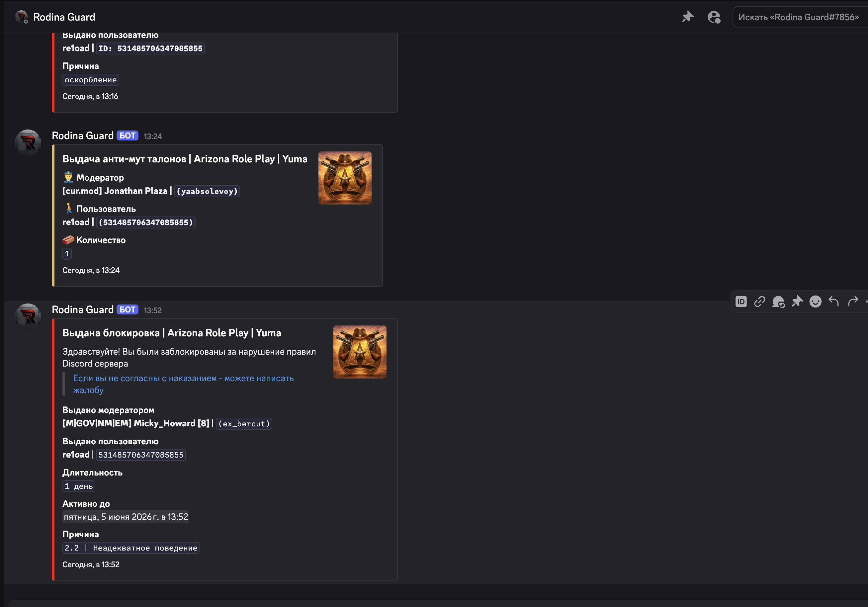Click Rodina Guard username at 13:52 message

82,309
